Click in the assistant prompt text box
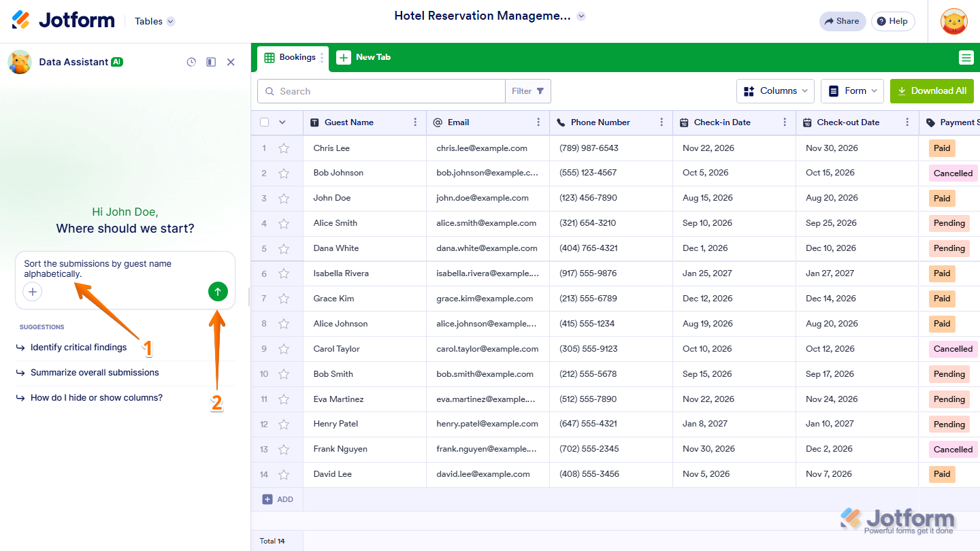Viewport: 980px width, 551px height. pyautogui.click(x=125, y=269)
